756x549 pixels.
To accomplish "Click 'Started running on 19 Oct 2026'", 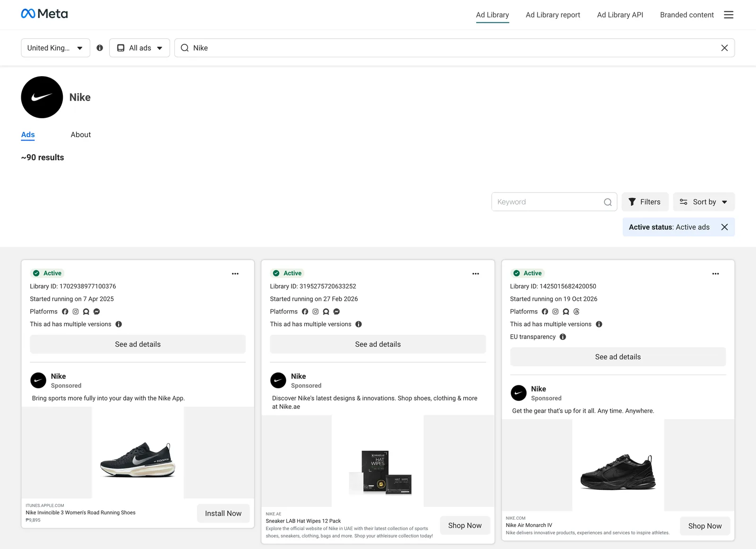I will click(554, 299).
